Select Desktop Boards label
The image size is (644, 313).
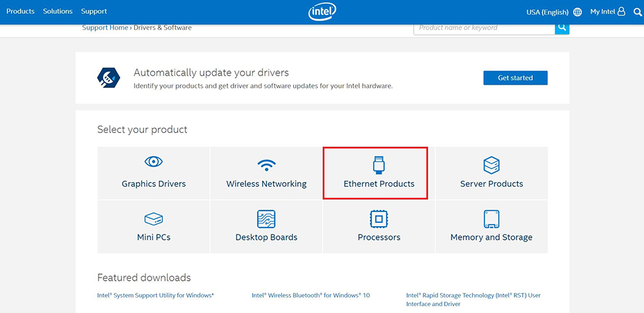tap(266, 237)
